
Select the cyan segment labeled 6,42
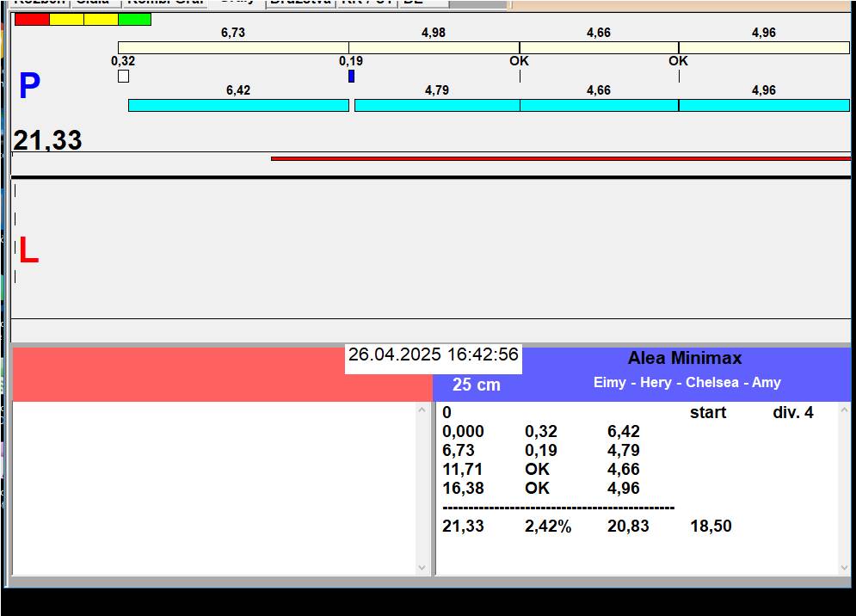click(x=238, y=105)
